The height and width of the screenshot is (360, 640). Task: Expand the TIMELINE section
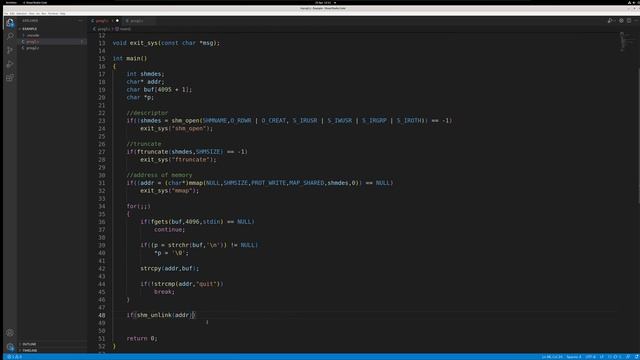point(29,350)
